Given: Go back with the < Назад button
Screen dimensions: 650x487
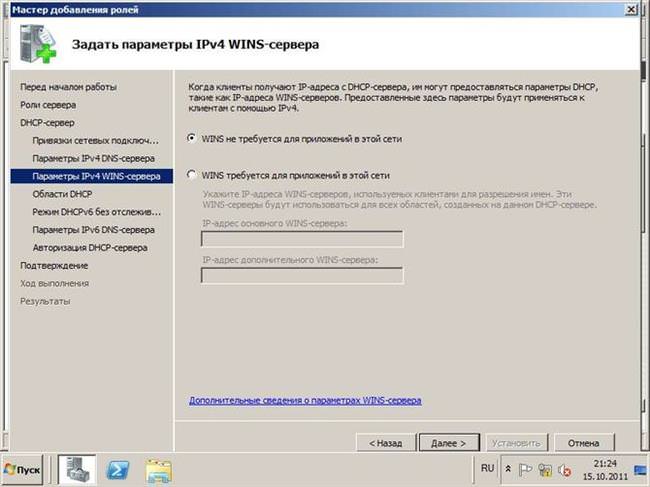Looking at the screenshot, I should tap(386, 443).
